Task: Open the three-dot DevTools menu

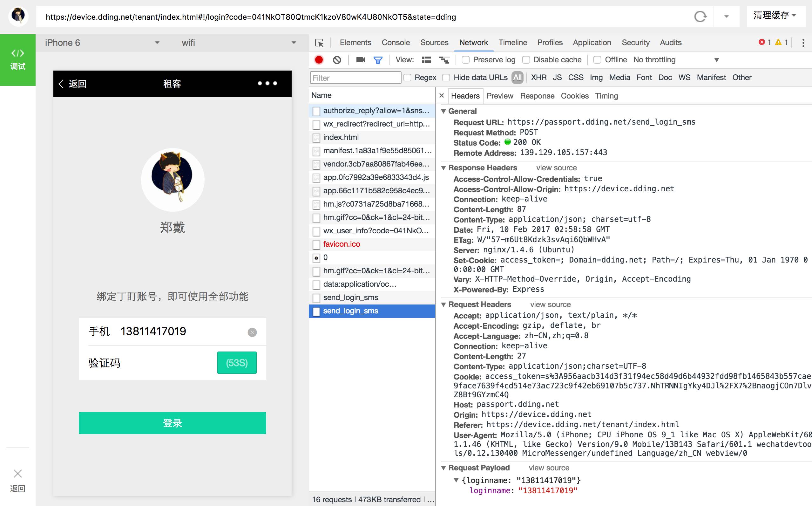Action: click(x=803, y=43)
